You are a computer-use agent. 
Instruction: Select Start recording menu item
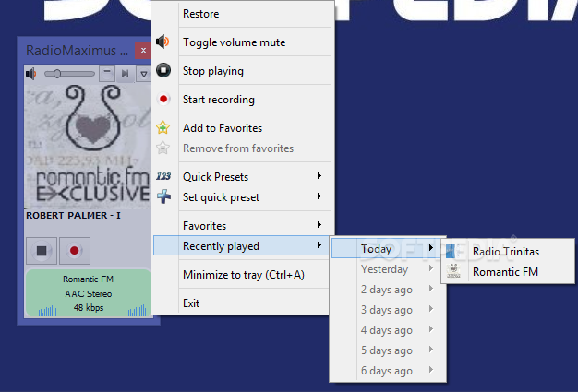point(243,100)
